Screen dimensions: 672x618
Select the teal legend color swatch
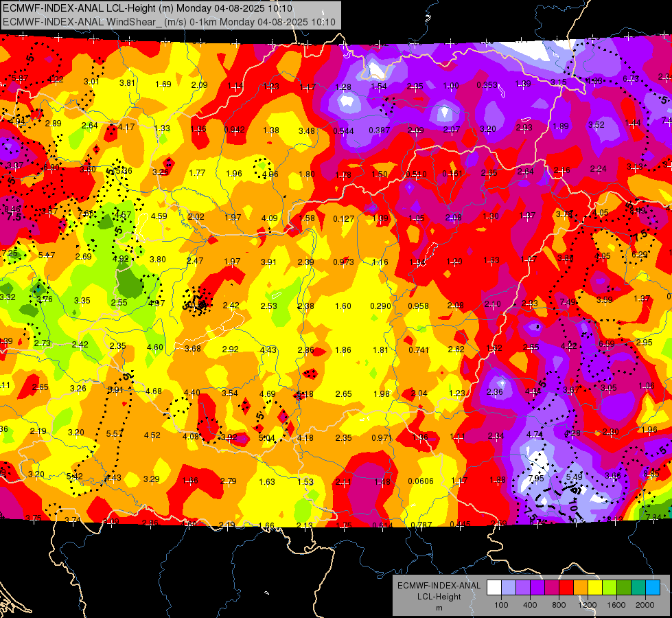point(638,588)
